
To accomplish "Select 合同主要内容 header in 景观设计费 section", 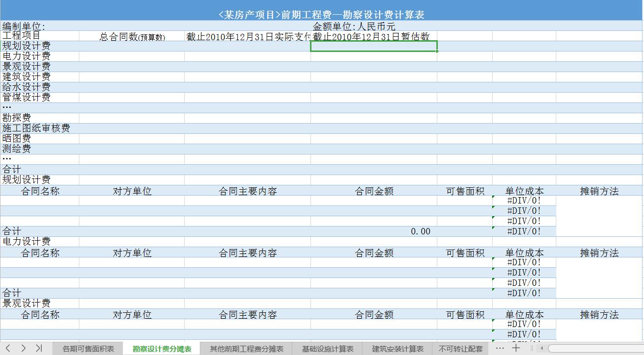I will 247,314.
